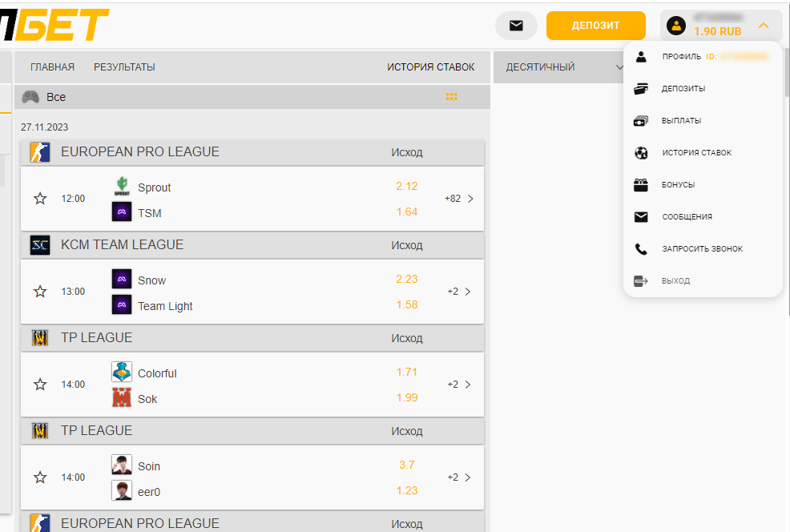
Task: Bet on Team Light at odds 1.58
Action: pyautogui.click(x=406, y=304)
